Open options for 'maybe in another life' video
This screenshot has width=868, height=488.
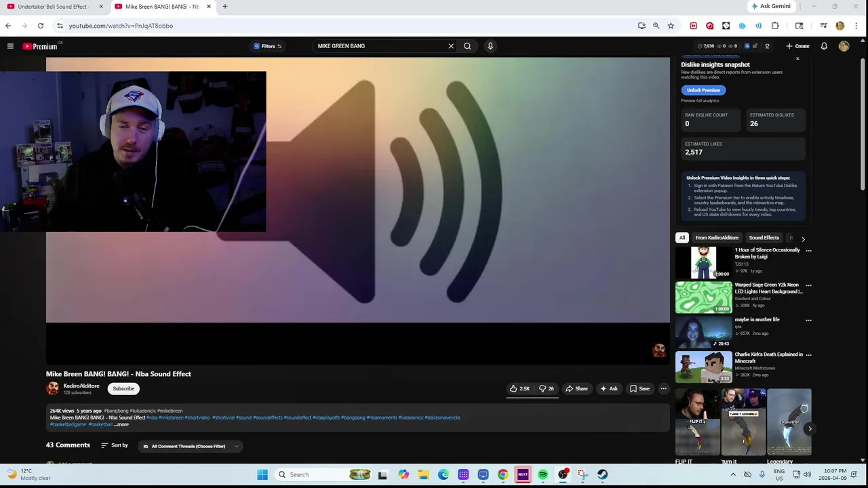[x=808, y=320]
